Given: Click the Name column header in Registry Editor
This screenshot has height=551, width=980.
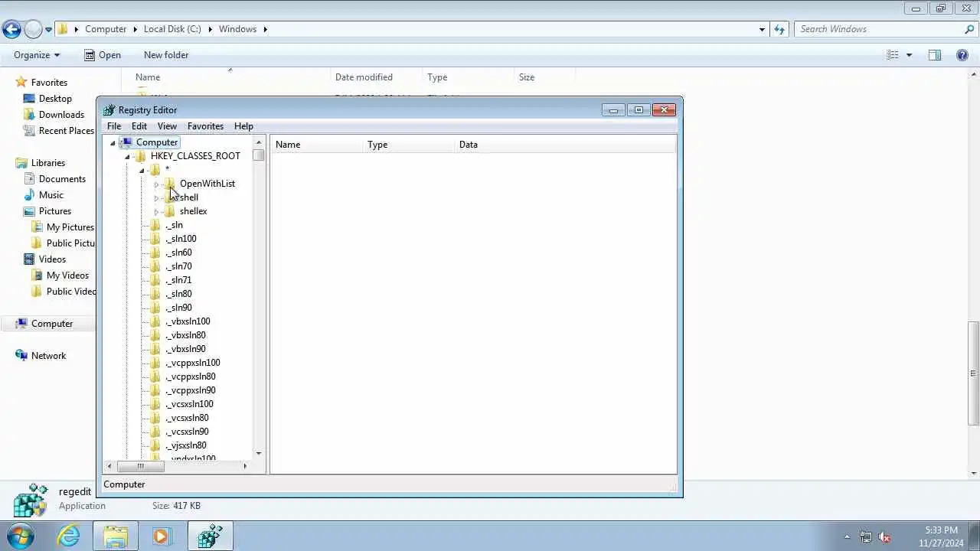Looking at the screenshot, I should pos(316,145).
